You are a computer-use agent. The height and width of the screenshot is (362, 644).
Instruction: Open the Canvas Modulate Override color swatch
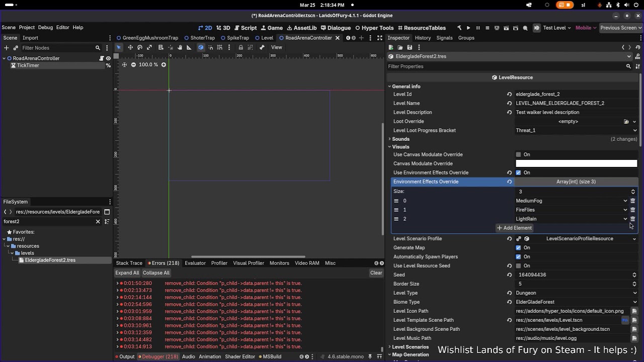[x=576, y=163]
